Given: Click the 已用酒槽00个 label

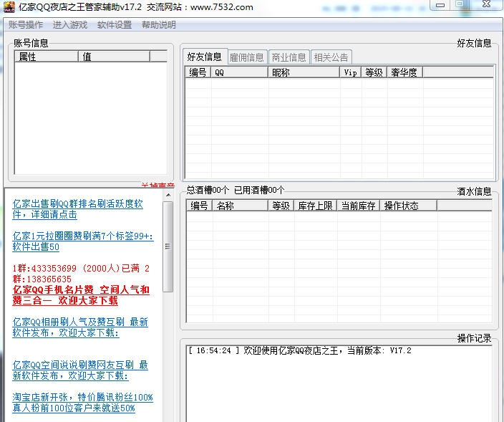Looking at the screenshot, I should [259, 190].
